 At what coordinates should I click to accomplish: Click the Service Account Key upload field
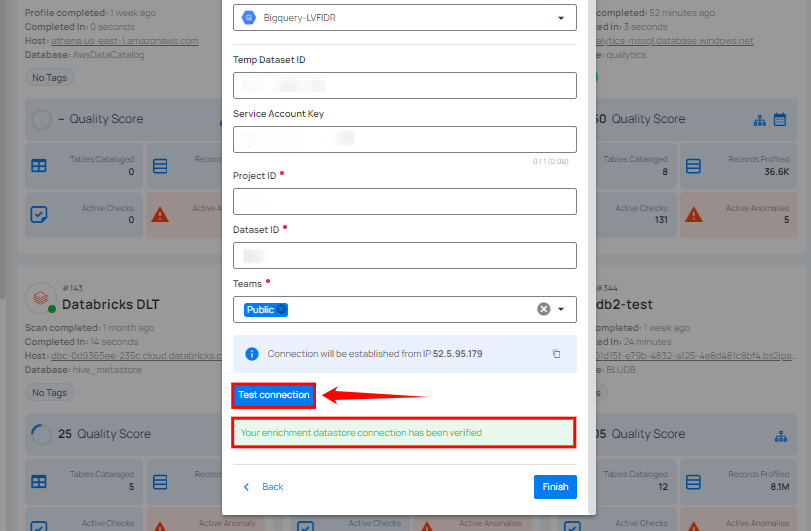click(404, 139)
